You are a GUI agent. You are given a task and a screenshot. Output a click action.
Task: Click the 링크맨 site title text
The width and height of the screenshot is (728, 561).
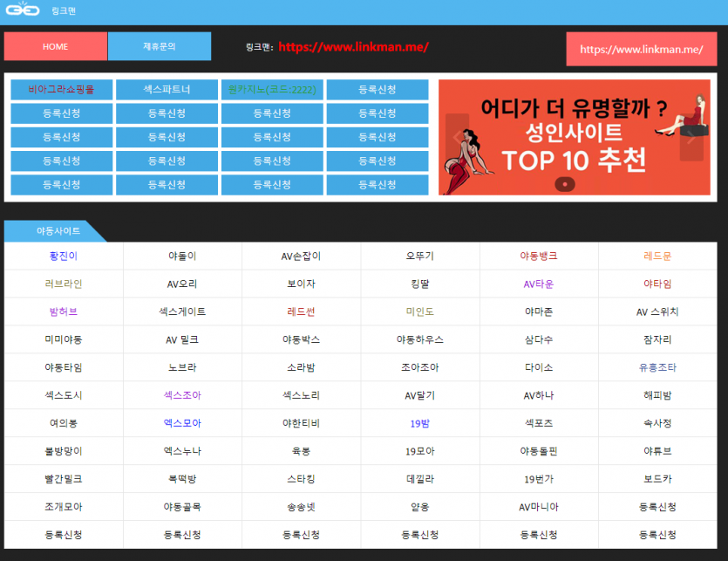click(x=64, y=10)
